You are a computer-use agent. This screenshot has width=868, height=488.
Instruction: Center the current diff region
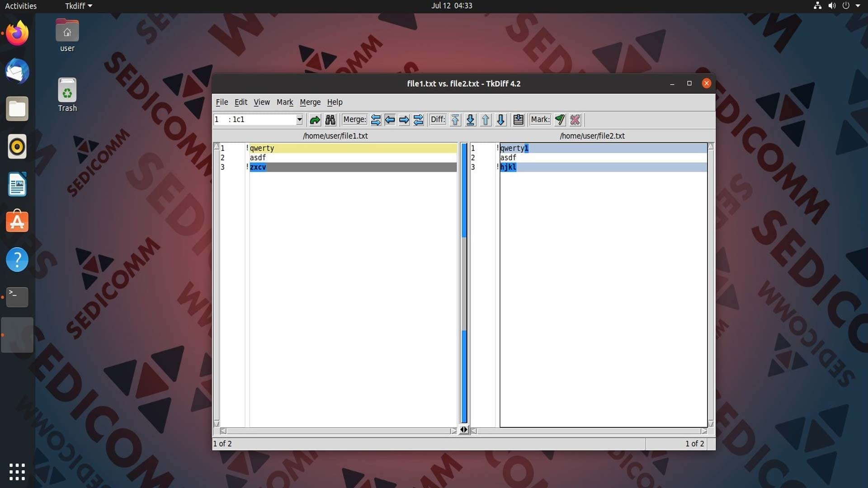point(518,120)
